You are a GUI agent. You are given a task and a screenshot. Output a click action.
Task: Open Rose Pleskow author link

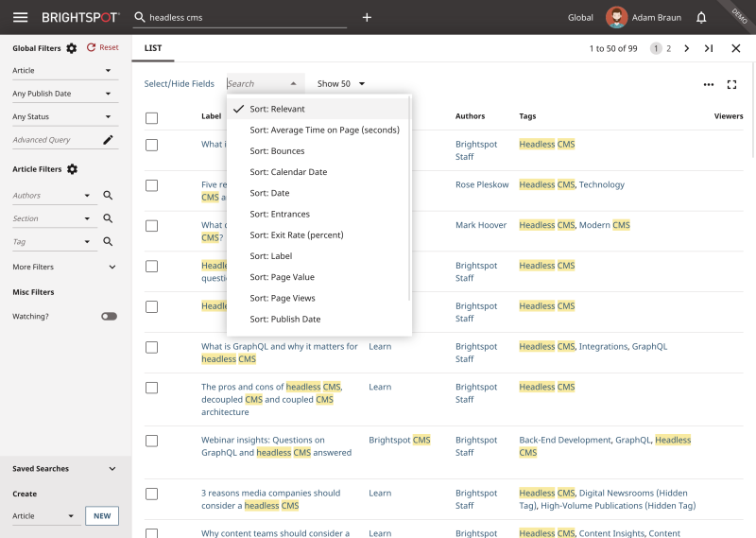coord(482,184)
